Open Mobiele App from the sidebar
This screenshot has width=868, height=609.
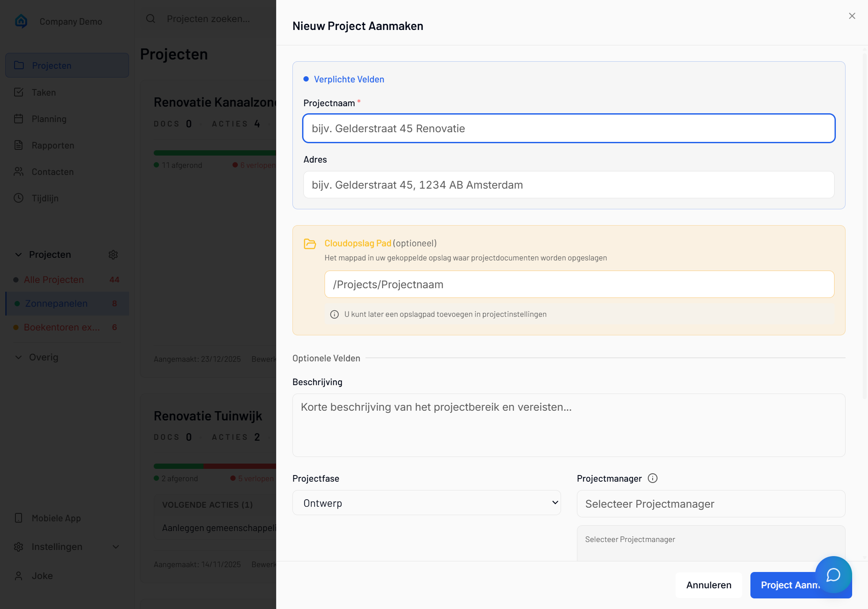click(56, 518)
